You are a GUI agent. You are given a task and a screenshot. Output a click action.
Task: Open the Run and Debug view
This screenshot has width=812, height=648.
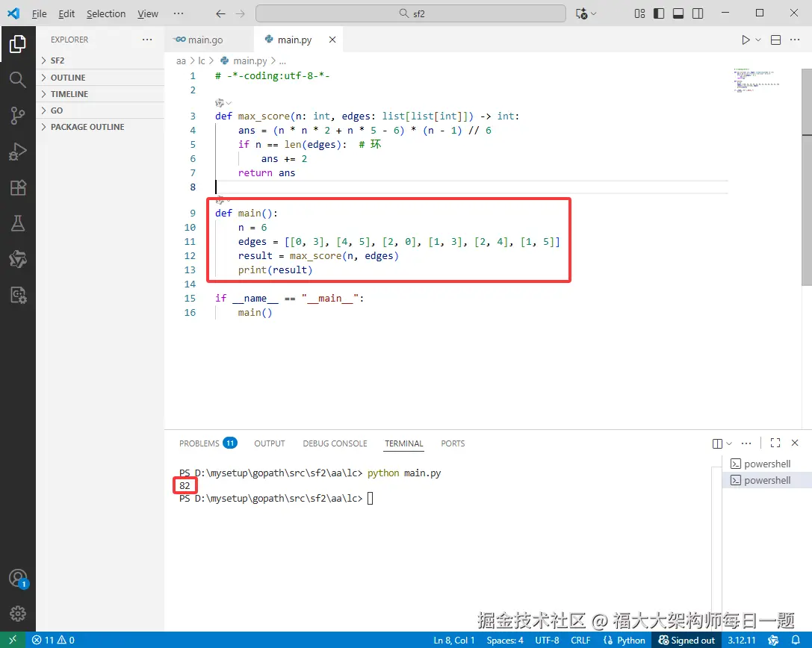pos(18,152)
